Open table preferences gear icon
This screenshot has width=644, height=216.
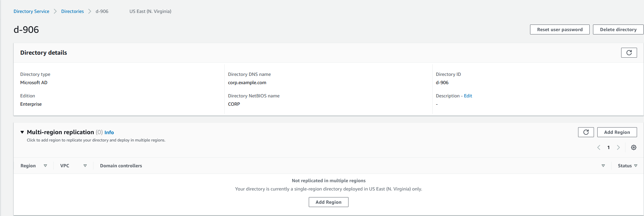(633, 147)
